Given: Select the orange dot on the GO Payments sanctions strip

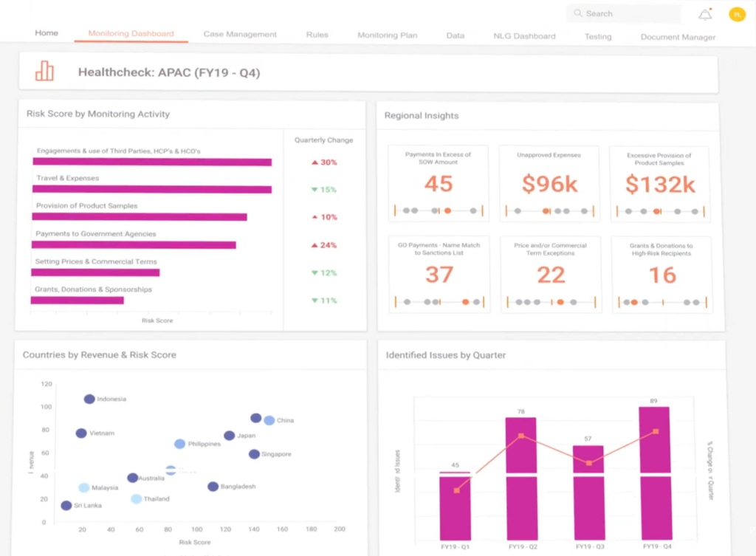Looking at the screenshot, I should point(464,301).
